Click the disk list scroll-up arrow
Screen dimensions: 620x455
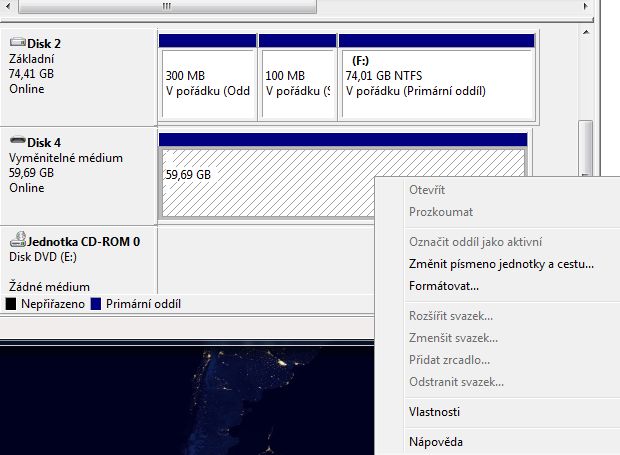(x=586, y=32)
